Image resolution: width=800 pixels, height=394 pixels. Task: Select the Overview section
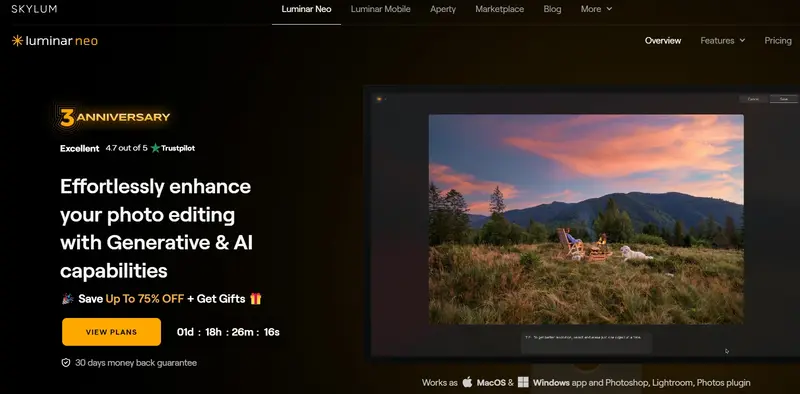click(x=663, y=41)
